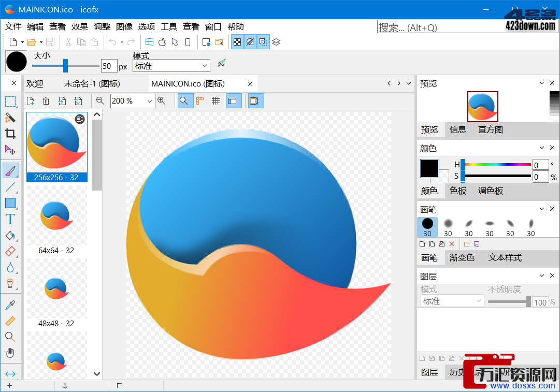Screen dimensions: 560x392
Task: Click the zoom out magnifier icon
Action: pyautogui.click(x=100, y=101)
